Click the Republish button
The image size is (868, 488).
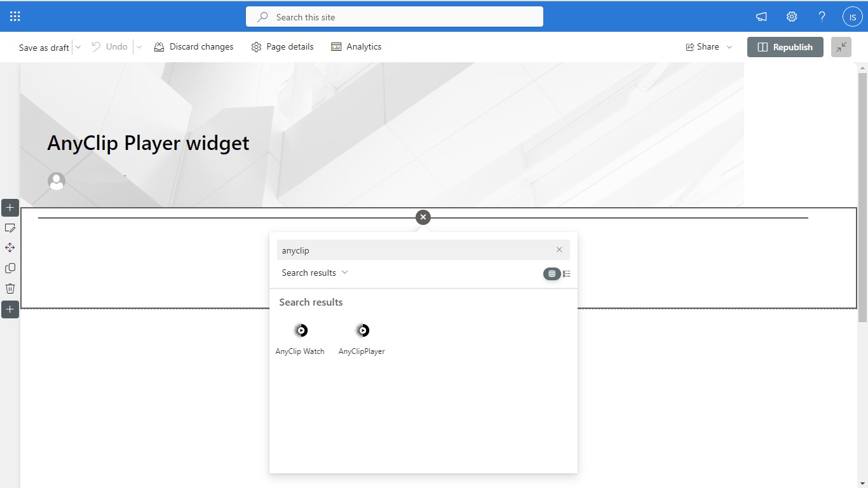(785, 47)
